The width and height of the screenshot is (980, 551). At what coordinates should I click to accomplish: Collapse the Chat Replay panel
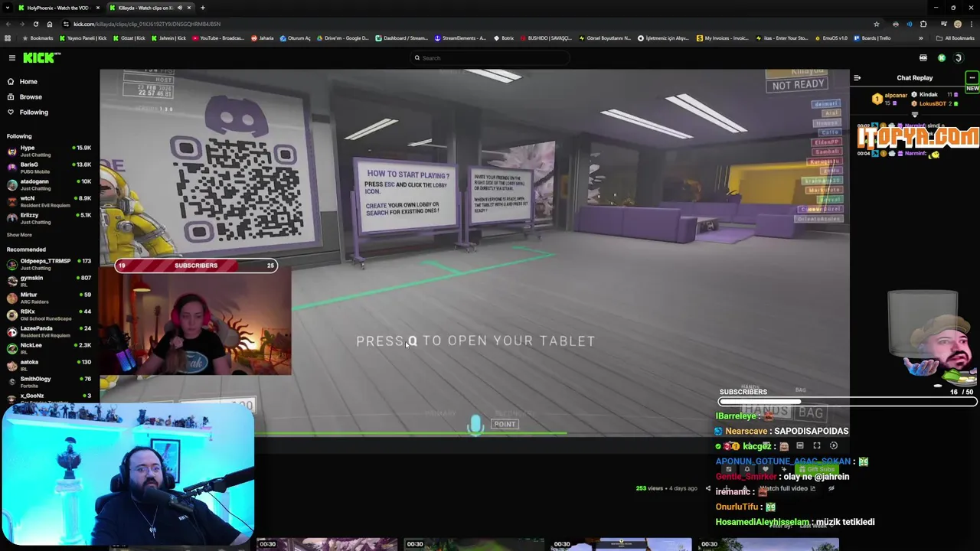(857, 78)
